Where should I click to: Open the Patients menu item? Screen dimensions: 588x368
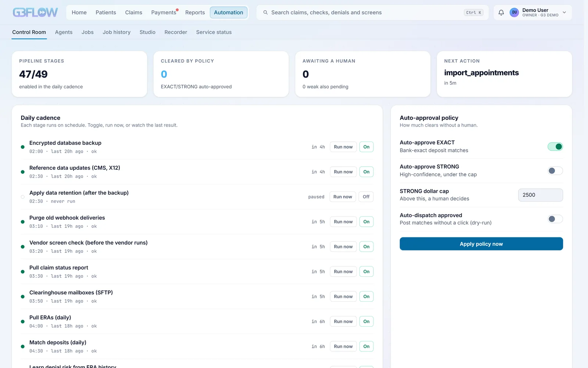106,13
